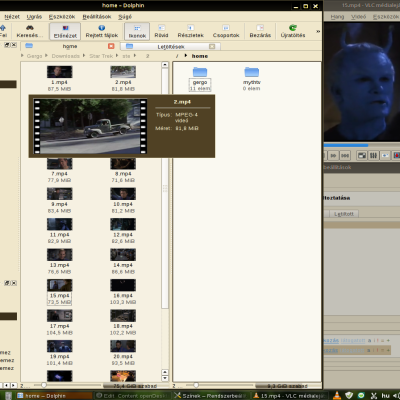The image size is (400, 400).
Task: Select the 10.mp4 video icon
Action: pyautogui.click(x=123, y=194)
